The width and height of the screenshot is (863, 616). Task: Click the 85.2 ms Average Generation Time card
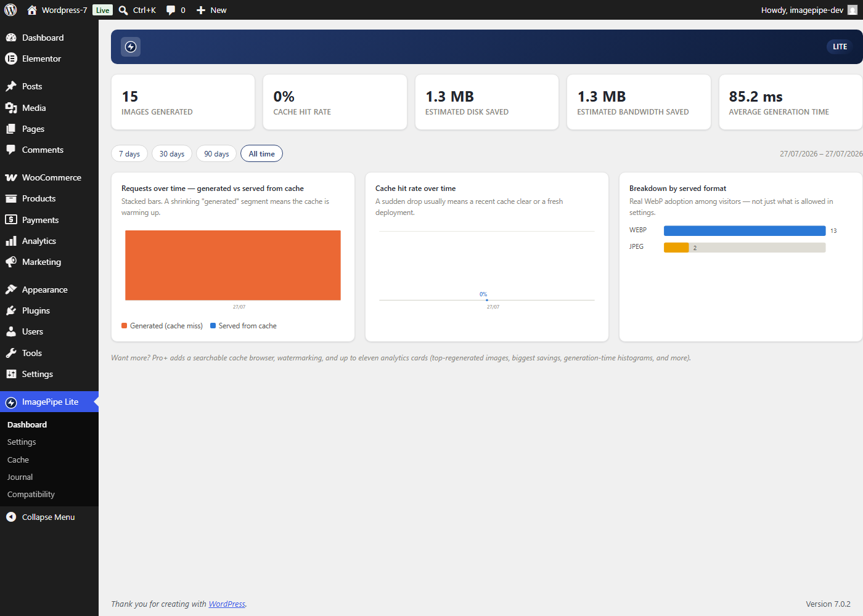click(x=791, y=102)
